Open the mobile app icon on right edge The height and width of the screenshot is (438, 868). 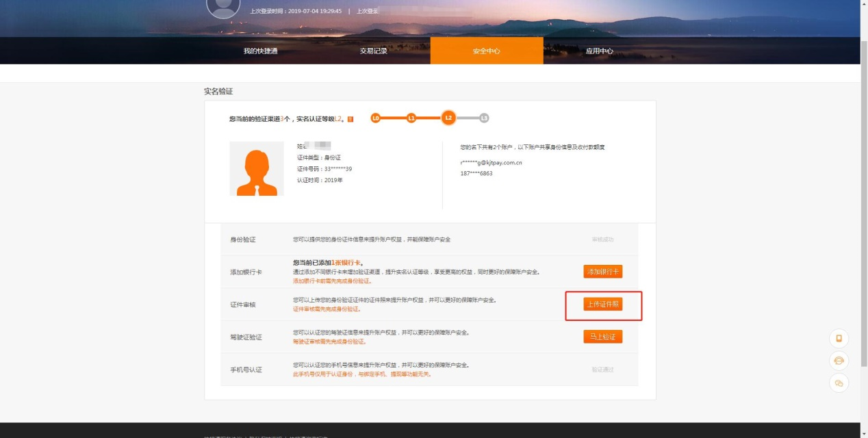[838, 338]
